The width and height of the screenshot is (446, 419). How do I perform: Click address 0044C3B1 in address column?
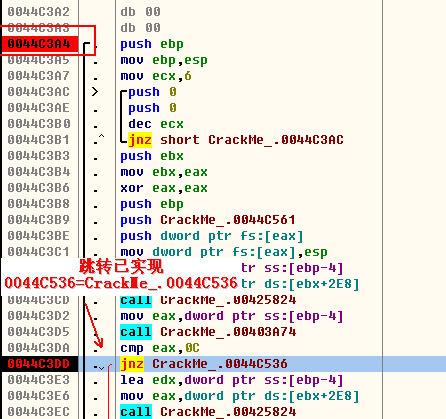(39, 140)
